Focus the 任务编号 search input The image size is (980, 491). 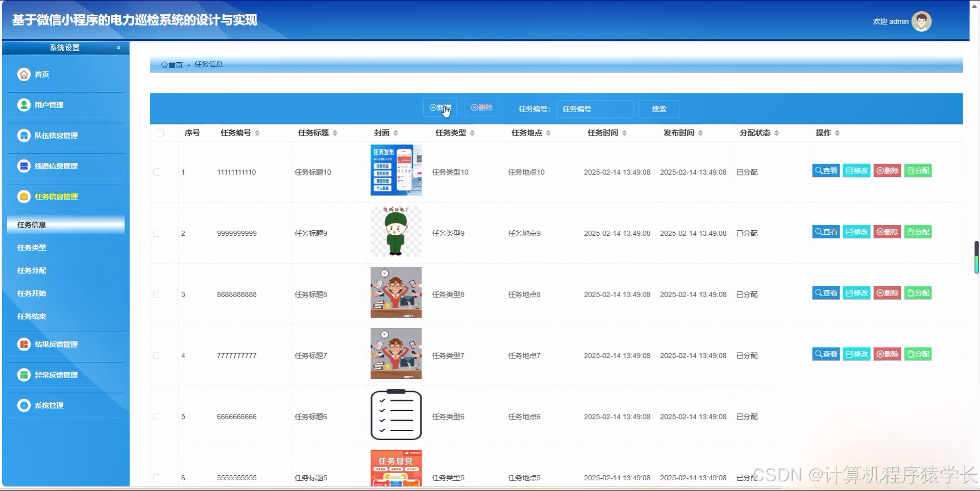[595, 109]
